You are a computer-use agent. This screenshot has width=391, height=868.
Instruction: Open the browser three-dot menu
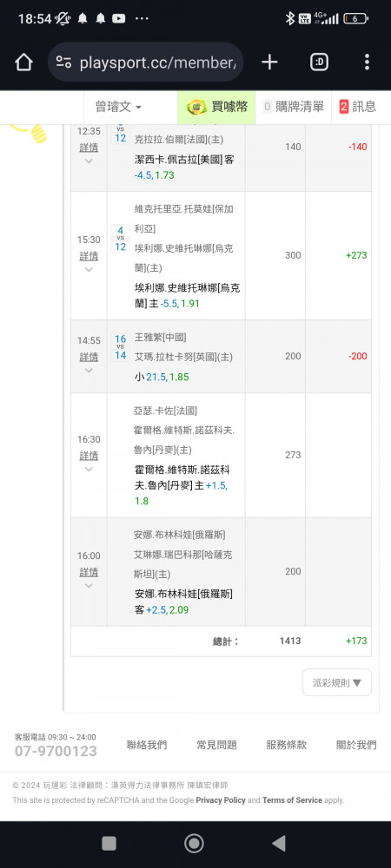(x=367, y=62)
